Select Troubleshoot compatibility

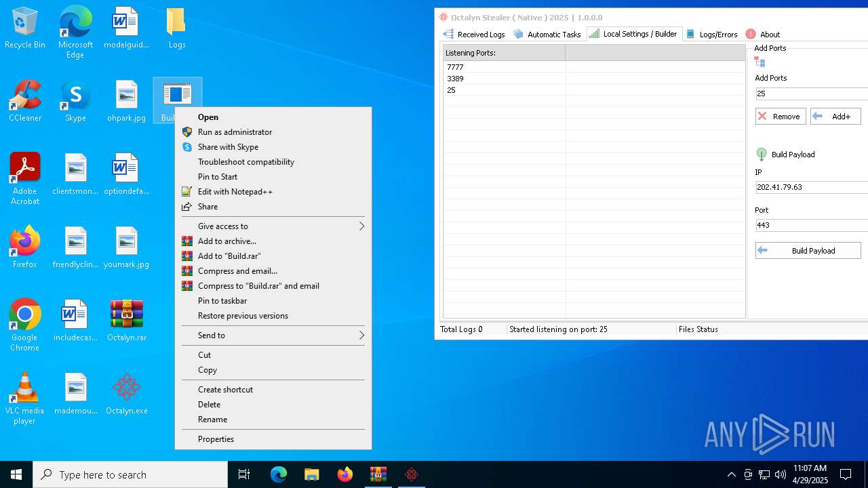[x=273, y=162]
